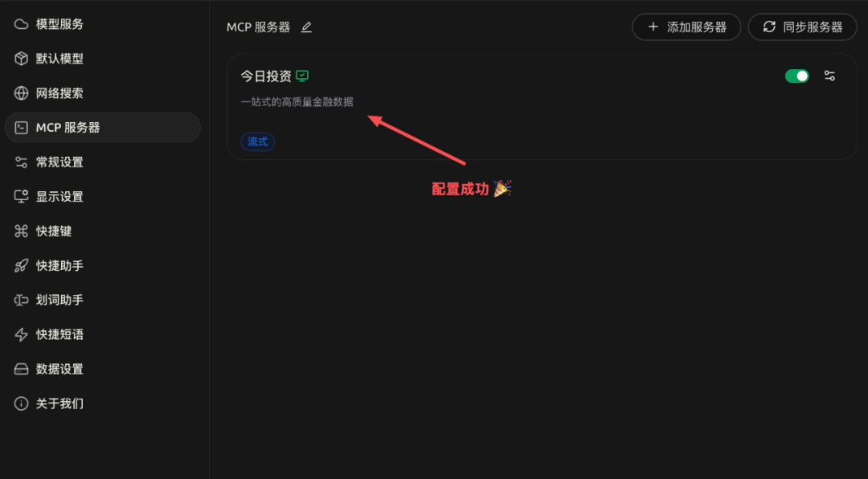Screen dimensions: 868x479
Task: Select the active MCP 服务器 sidebar item
Action: pyautogui.click(x=102, y=127)
